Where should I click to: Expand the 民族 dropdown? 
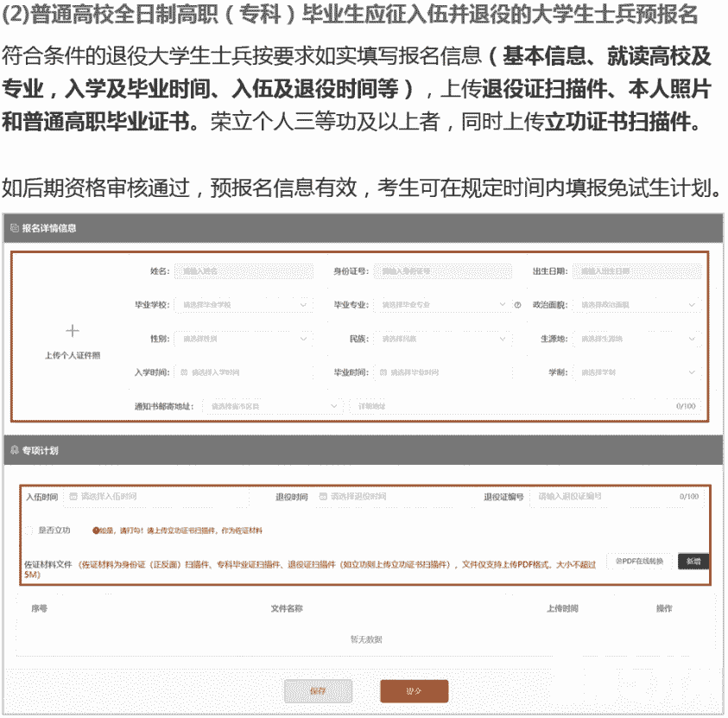click(x=440, y=339)
